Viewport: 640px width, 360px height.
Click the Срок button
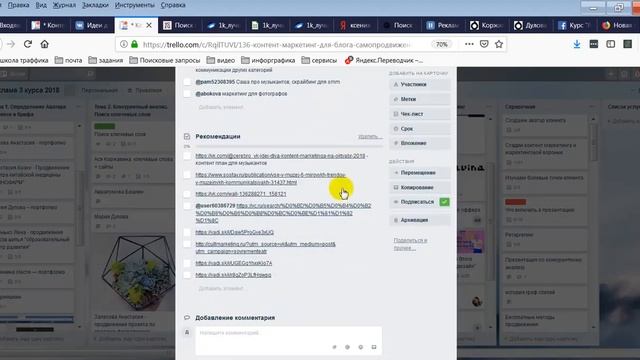click(420, 129)
